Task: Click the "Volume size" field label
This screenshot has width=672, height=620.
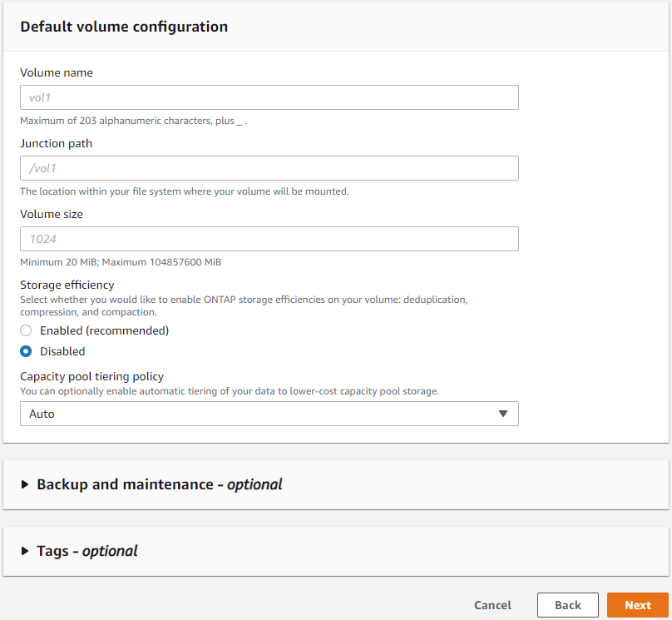Action: point(52,214)
